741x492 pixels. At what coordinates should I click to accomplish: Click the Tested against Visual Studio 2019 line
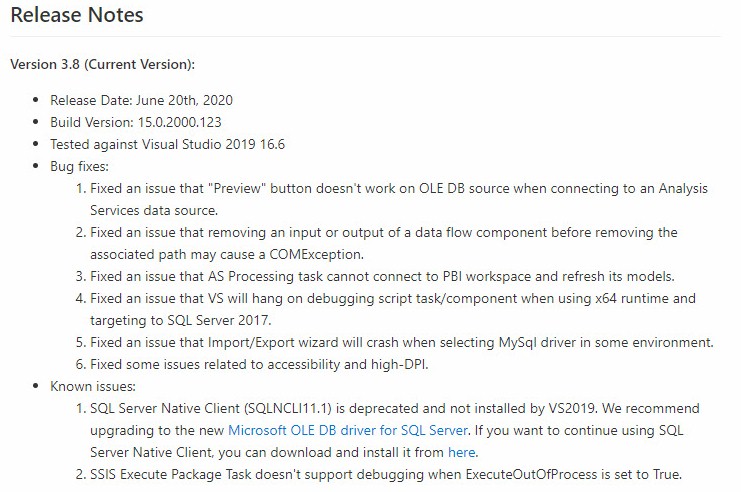pyautogui.click(x=167, y=144)
